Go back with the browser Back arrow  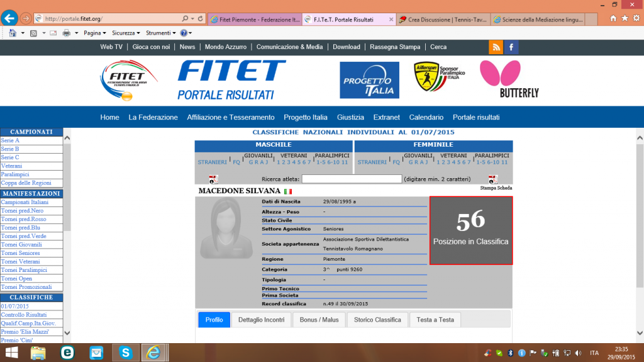click(9, 18)
